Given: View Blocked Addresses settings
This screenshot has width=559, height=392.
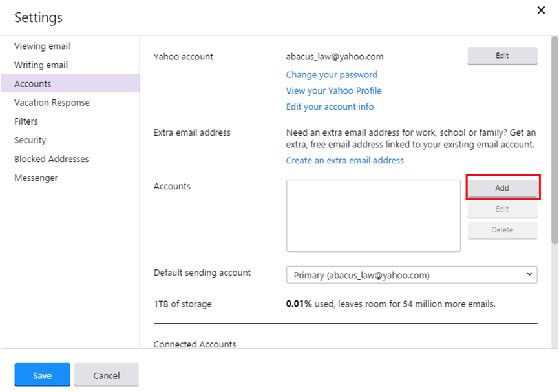Looking at the screenshot, I should click(51, 158).
